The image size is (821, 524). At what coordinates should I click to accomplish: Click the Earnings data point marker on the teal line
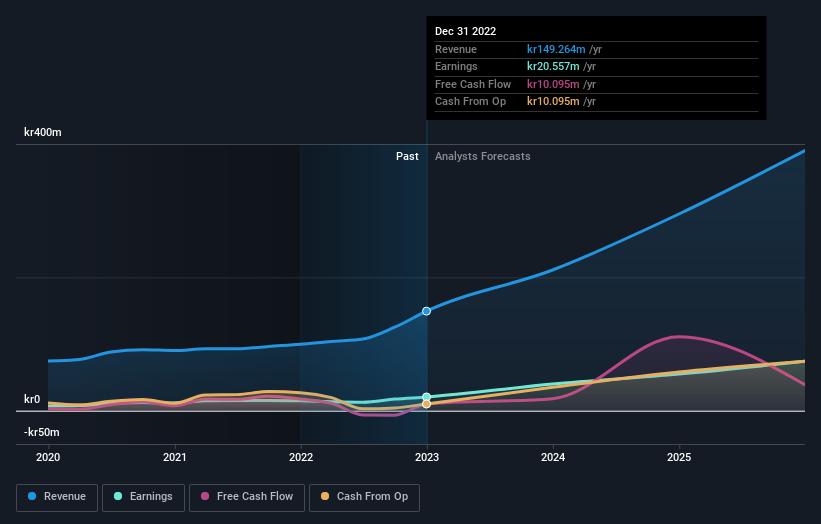coord(426,397)
